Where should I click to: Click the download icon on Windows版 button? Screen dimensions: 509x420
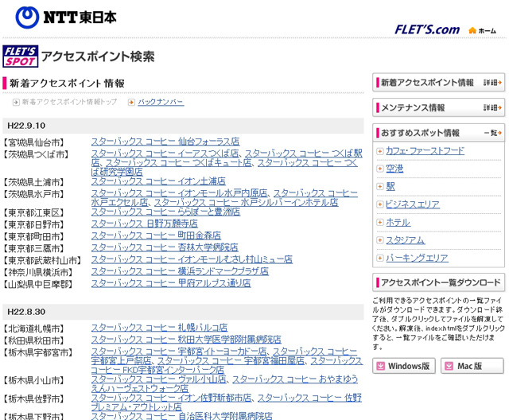380,366
